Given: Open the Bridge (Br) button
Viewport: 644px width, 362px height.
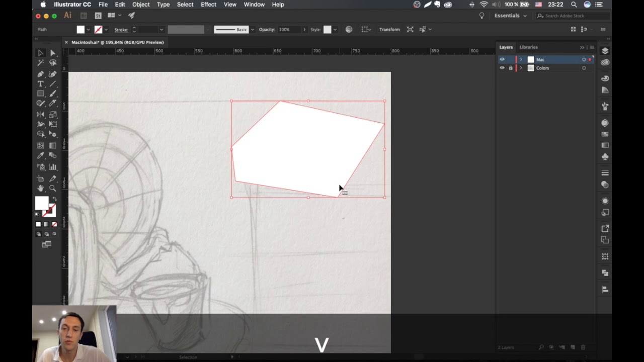Looking at the screenshot, I should point(84,16).
